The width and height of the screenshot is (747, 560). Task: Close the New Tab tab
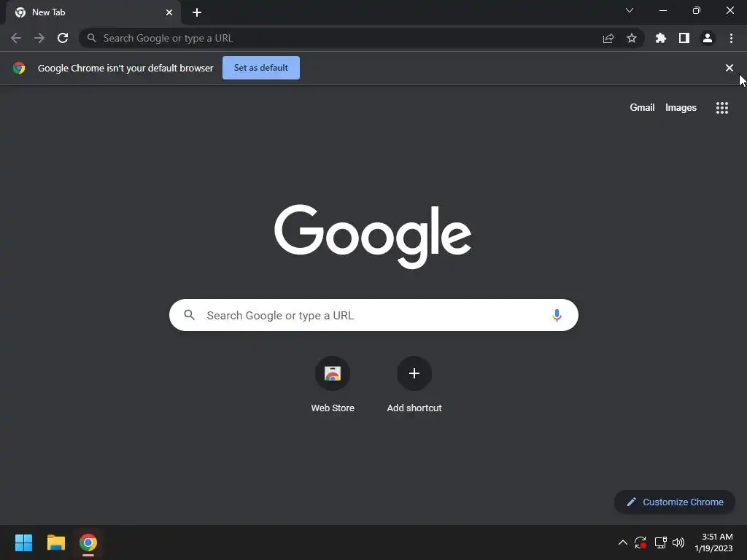click(169, 12)
